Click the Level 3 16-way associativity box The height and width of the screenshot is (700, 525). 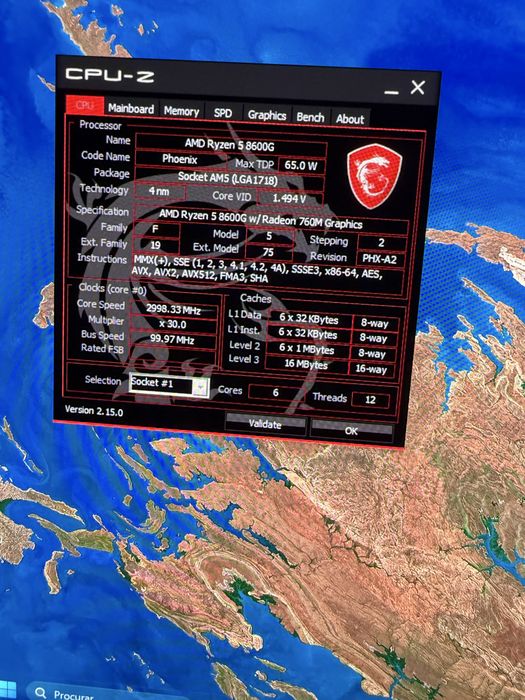[x=371, y=370]
